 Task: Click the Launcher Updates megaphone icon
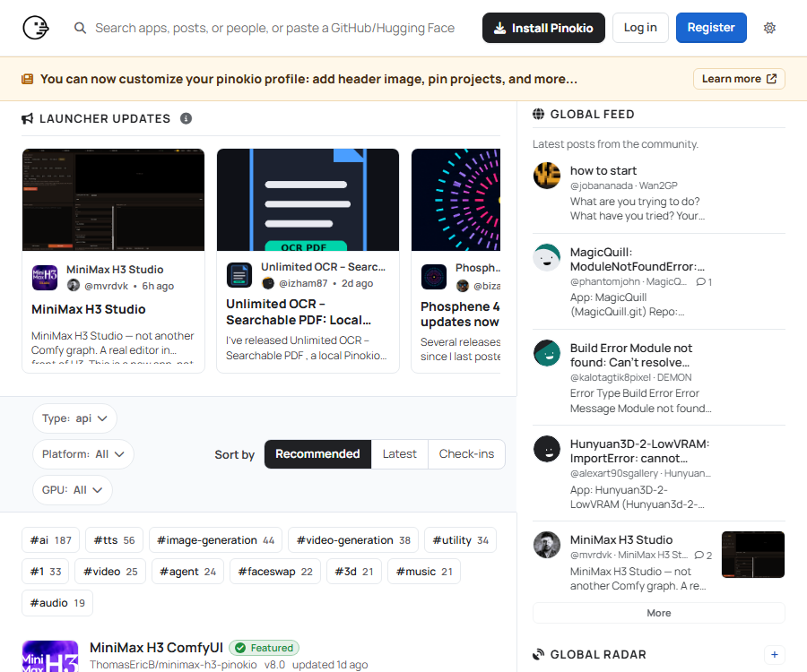click(x=27, y=119)
